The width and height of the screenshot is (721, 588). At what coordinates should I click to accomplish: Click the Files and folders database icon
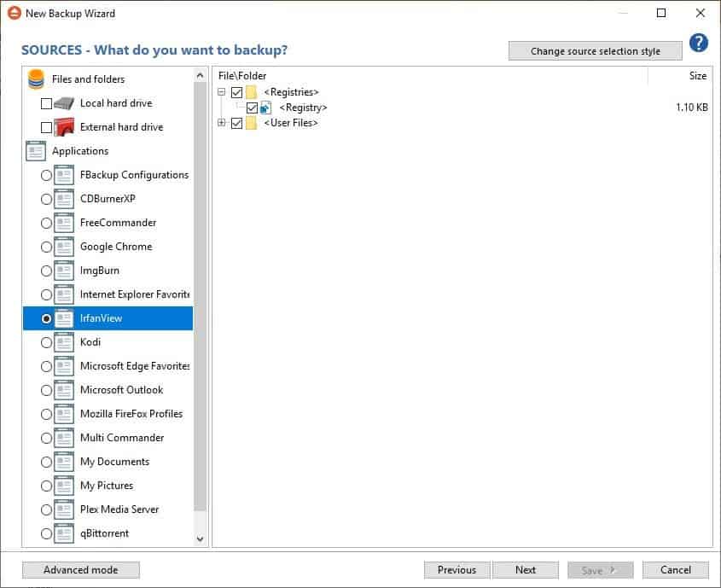pyautogui.click(x=36, y=79)
